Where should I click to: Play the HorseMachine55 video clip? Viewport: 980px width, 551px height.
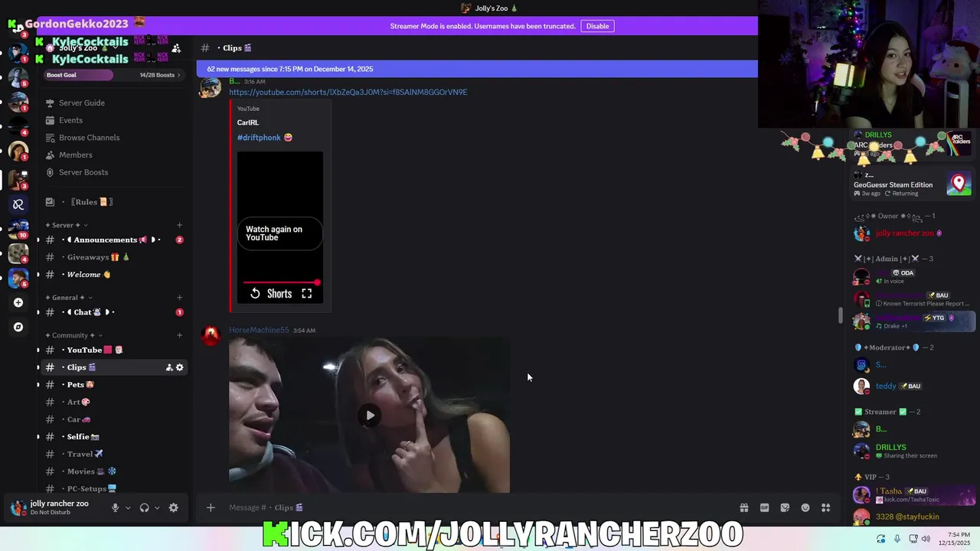tap(370, 416)
